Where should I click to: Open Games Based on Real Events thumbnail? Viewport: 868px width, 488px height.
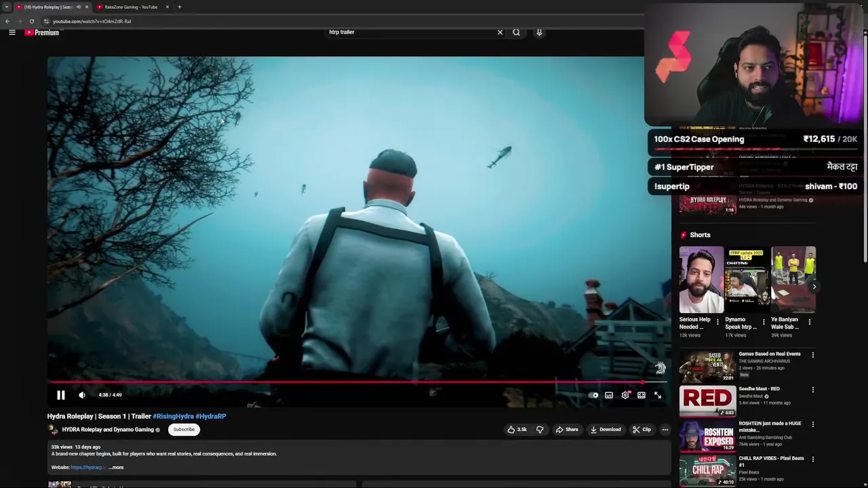(707, 366)
